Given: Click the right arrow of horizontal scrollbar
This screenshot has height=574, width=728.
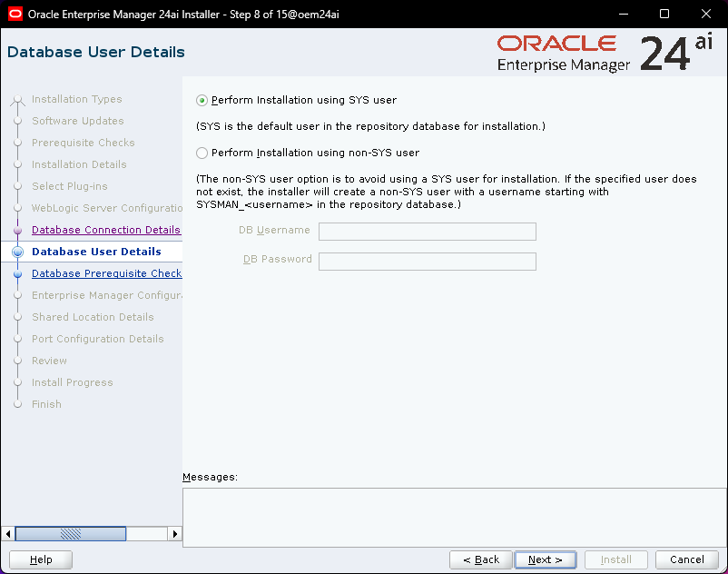Looking at the screenshot, I should click(176, 534).
